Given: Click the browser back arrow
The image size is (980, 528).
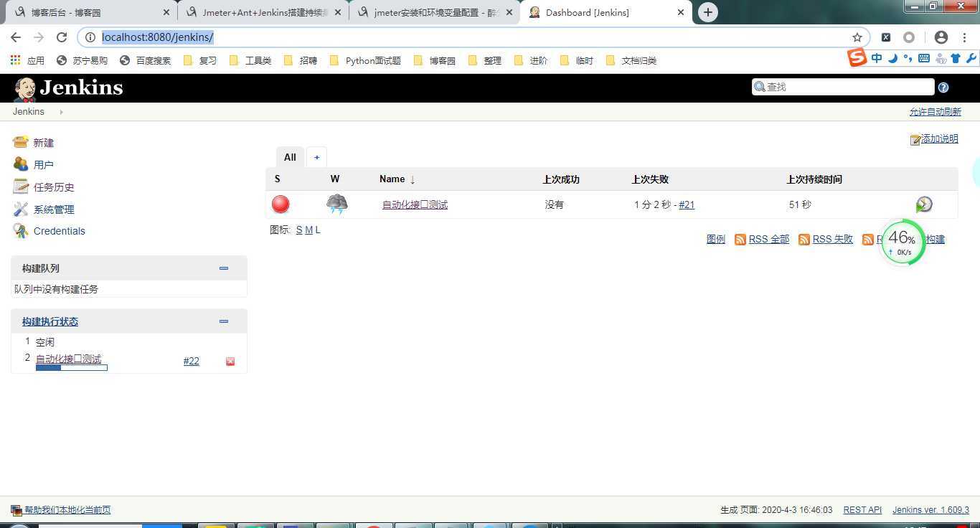Looking at the screenshot, I should point(16,37).
